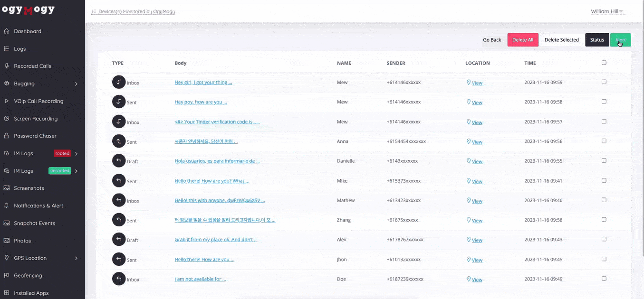
Task: Go to Installed Apps in sidebar
Action: pyautogui.click(x=31, y=293)
